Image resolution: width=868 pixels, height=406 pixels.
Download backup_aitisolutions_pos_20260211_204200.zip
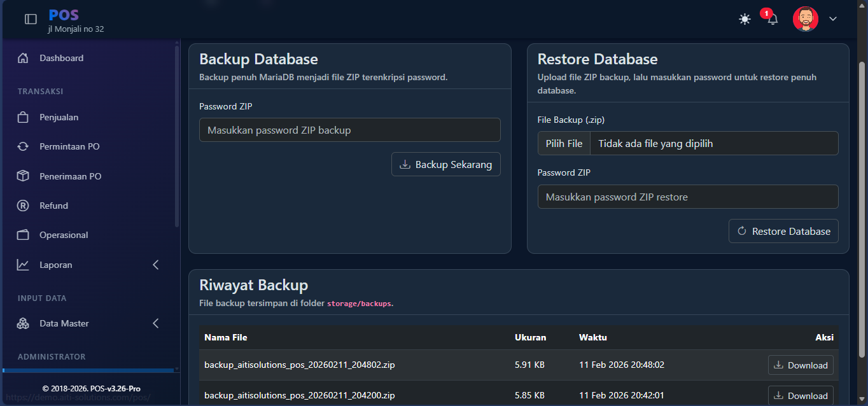tap(801, 396)
